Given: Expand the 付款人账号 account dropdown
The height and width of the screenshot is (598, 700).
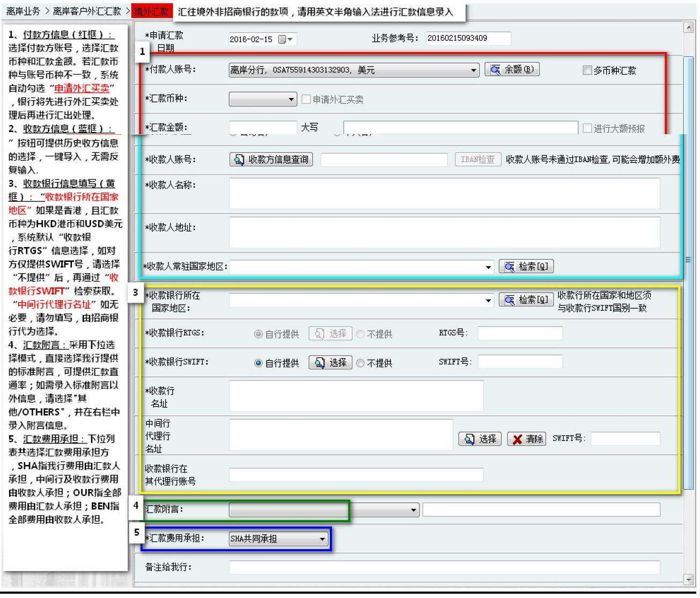Looking at the screenshot, I should [x=473, y=70].
